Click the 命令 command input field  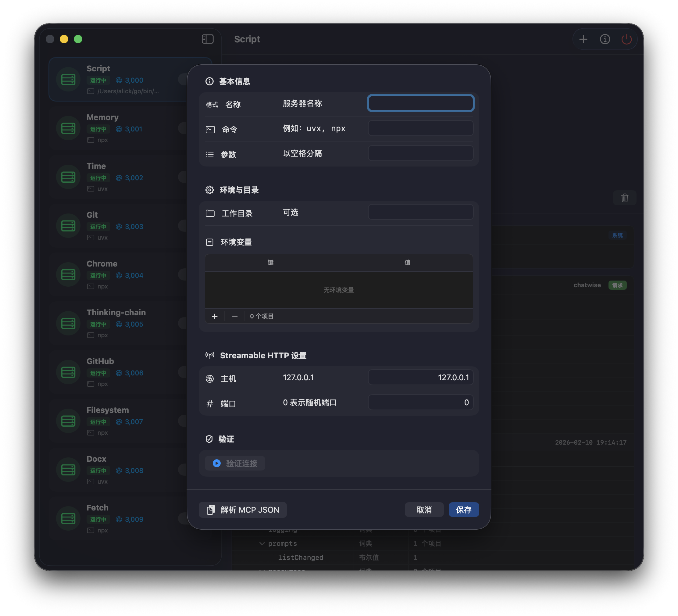point(420,128)
